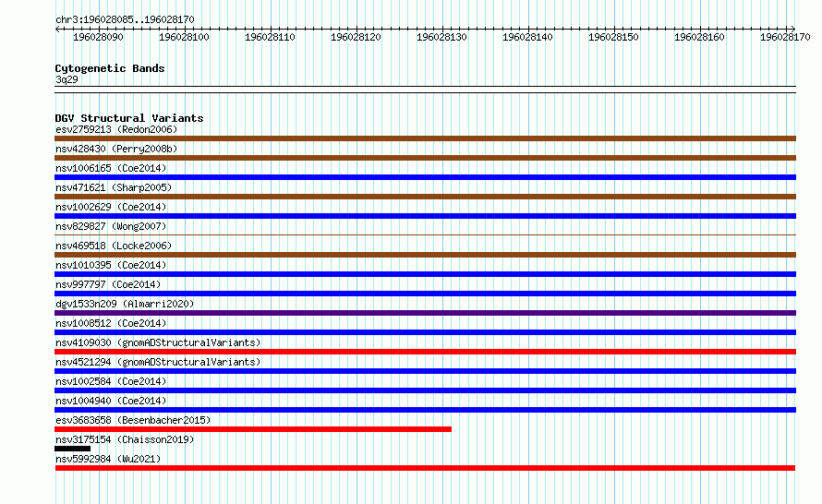
Task: Click the nsv1008512 (Coe2014) label
Action: 111,323
